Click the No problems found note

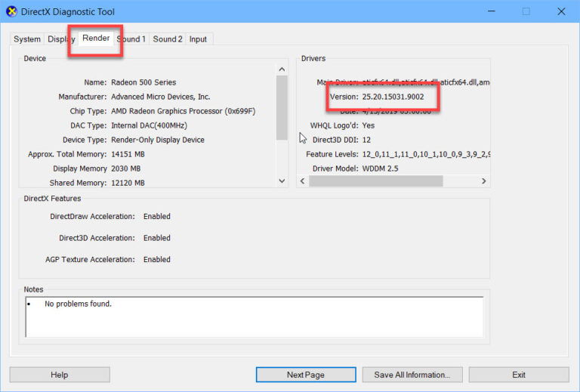78,304
